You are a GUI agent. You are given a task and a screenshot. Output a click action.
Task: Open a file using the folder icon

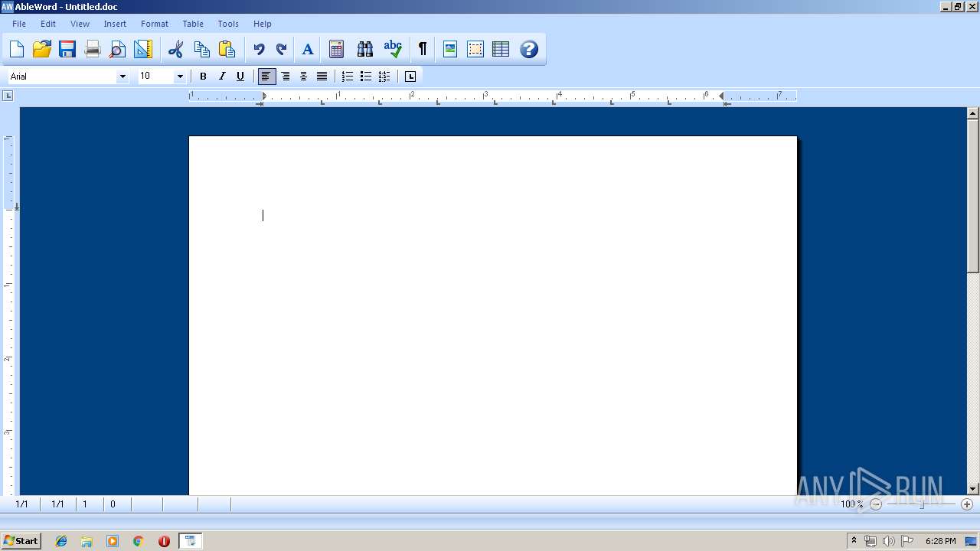point(42,50)
